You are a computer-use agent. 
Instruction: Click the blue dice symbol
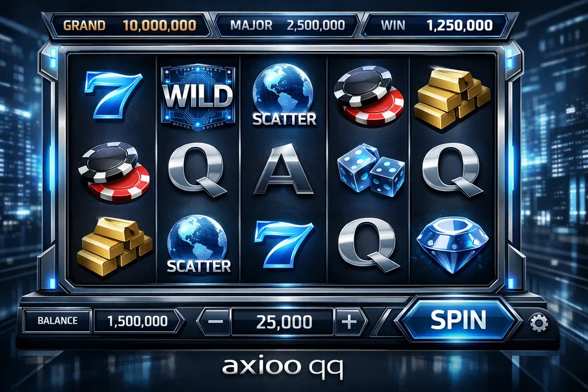click(370, 170)
